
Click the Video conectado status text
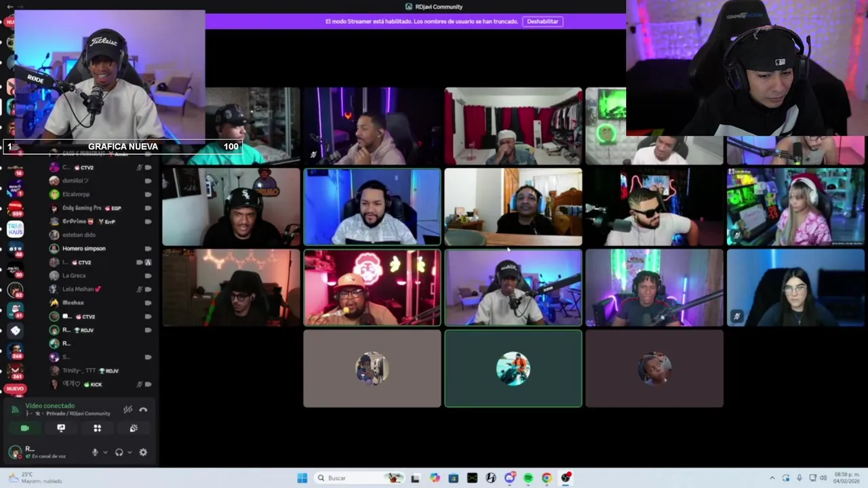pyautogui.click(x=50, y=405)
